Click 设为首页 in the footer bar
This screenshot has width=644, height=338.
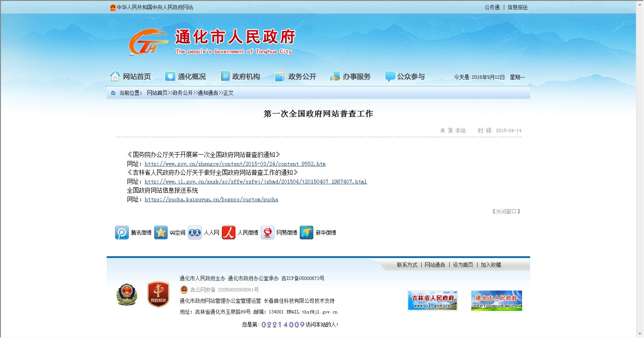pos(463,265)
